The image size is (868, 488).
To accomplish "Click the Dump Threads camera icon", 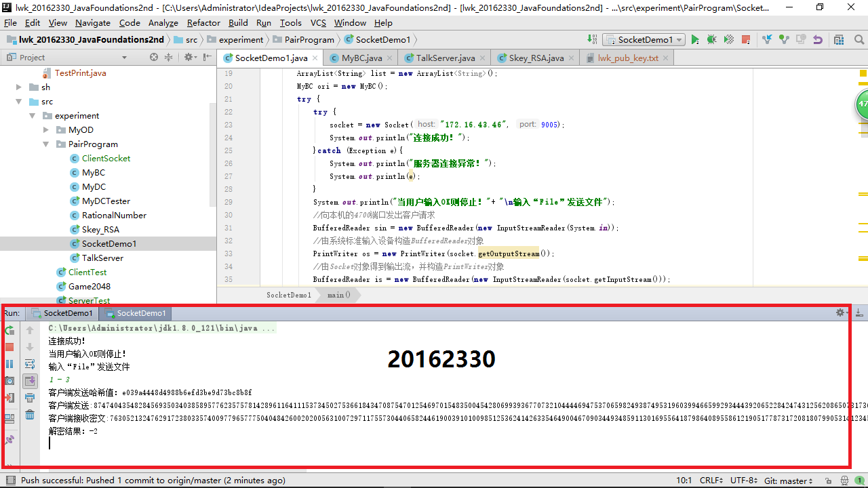I will click(x=9, y=381).
